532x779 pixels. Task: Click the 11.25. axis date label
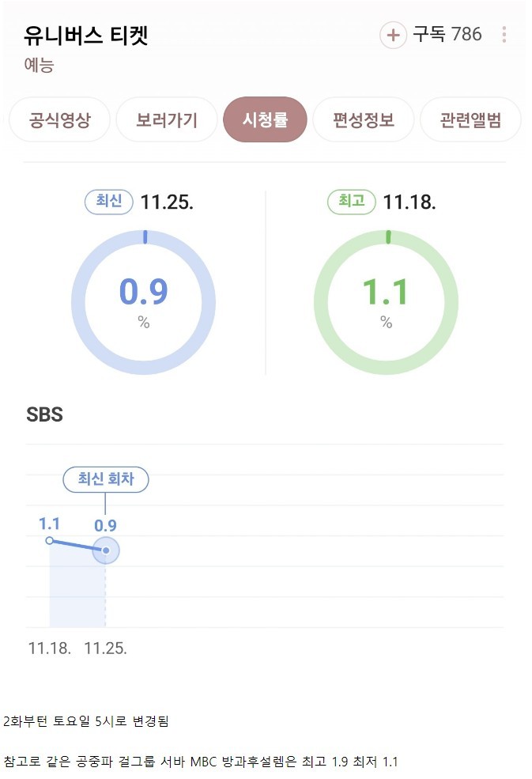coord(105,647)
